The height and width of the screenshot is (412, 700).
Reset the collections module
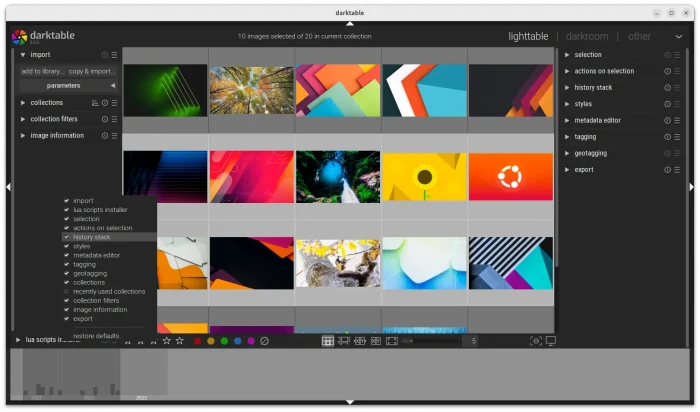click(x=104, y=103)
